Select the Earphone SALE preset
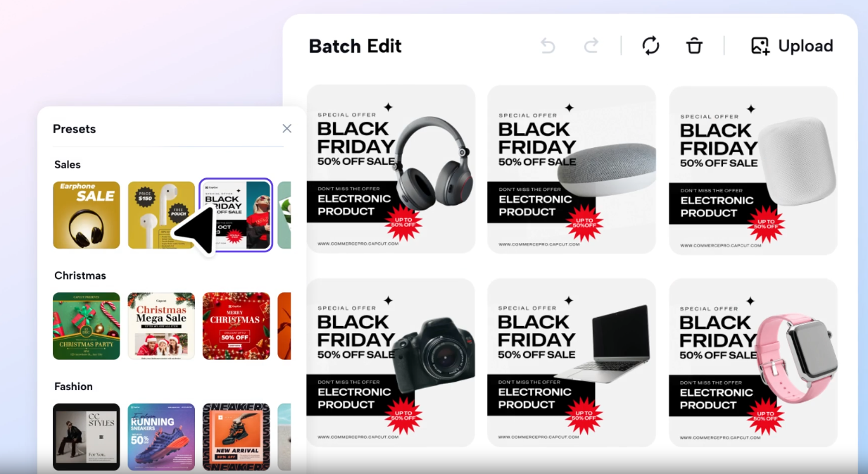The width and height of the screenshot is (868, 474). point(87,215)
